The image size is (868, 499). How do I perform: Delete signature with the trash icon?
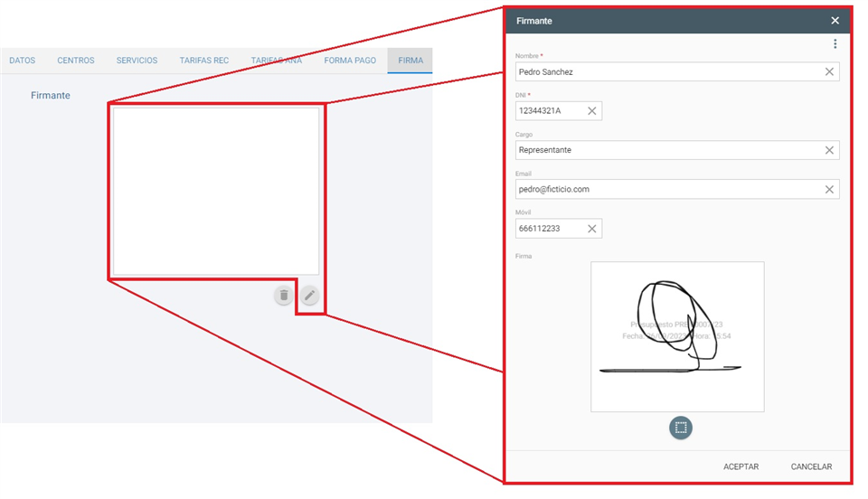pyautogui.click(x=284, y=296)
